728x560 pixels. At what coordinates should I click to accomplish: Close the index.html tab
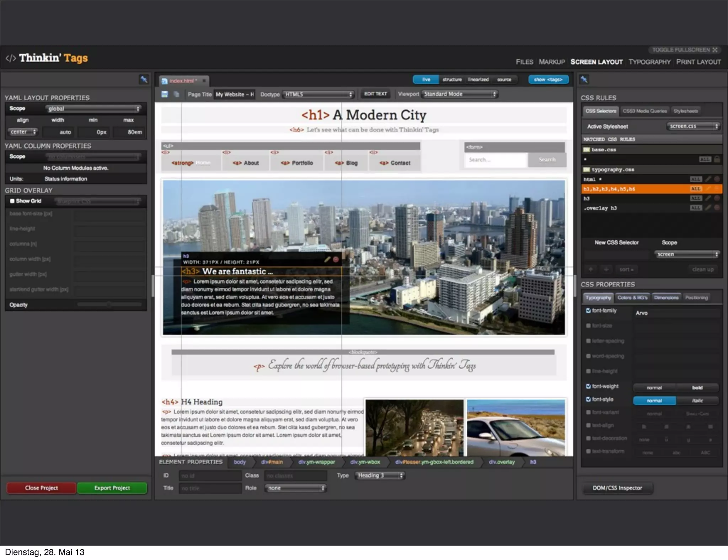pyautogui.click(x=204, y=81)
